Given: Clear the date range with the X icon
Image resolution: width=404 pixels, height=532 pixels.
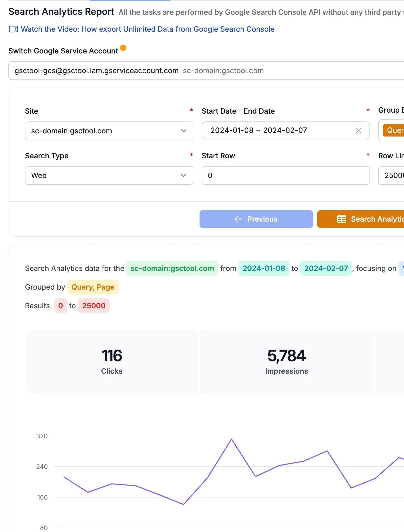Looking at the screenshot, I should [358, 130].
